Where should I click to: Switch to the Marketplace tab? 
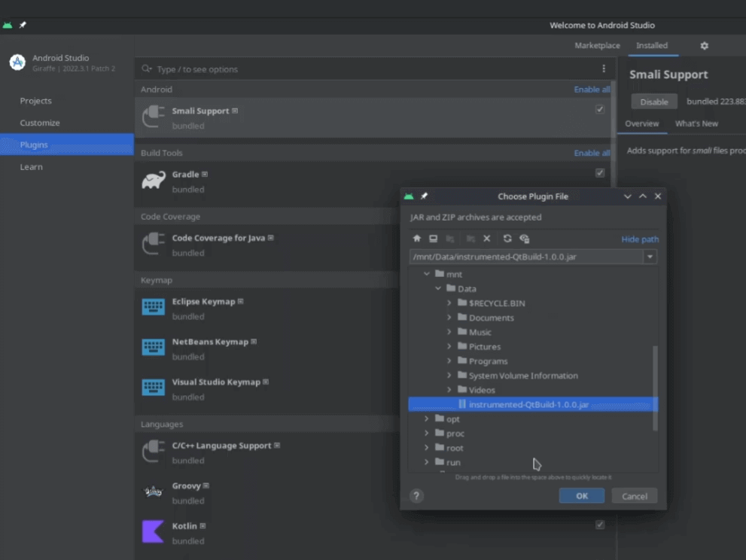click(x=597, y=46)
